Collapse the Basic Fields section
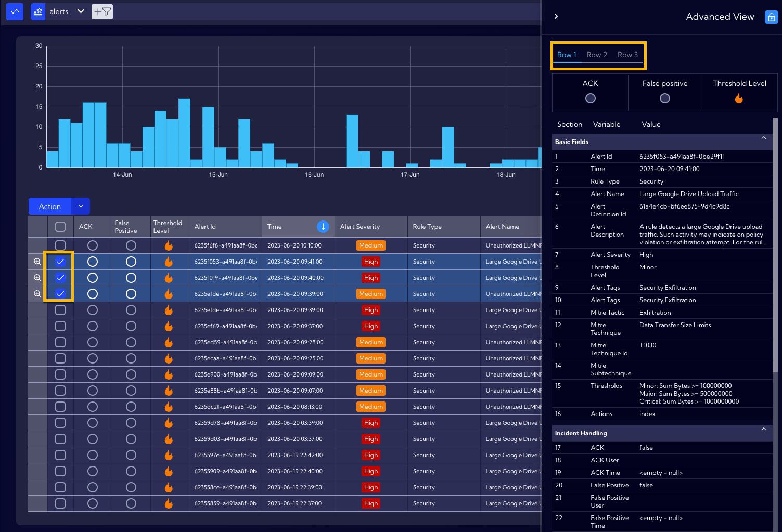782x532 pixels. coord(764,138)
